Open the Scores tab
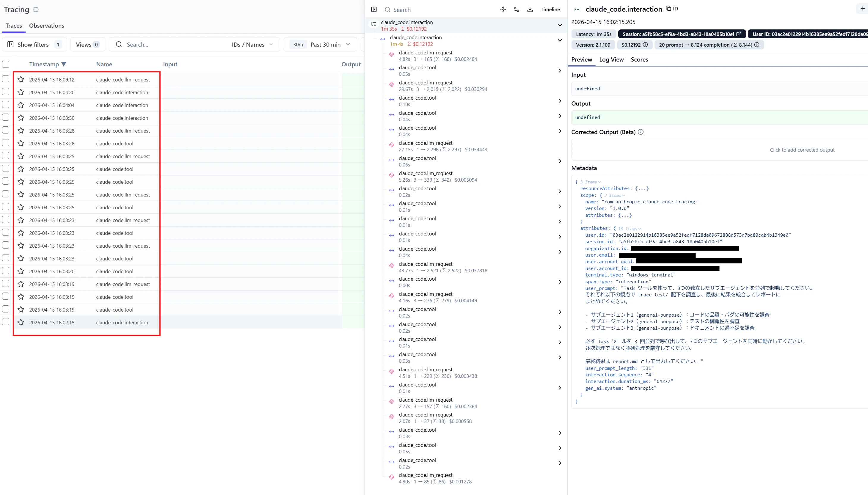Screen dimensions: 868x495 (639, 59)
